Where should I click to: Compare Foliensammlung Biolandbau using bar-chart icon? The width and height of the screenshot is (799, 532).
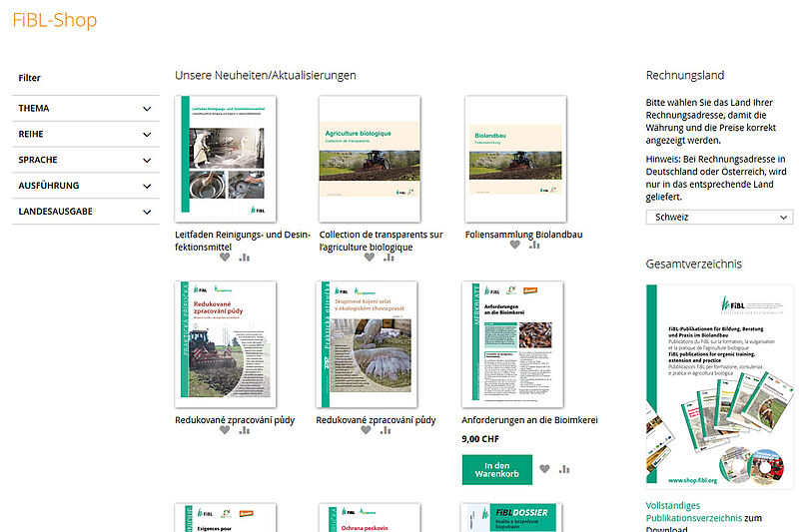tap(534, 245)
